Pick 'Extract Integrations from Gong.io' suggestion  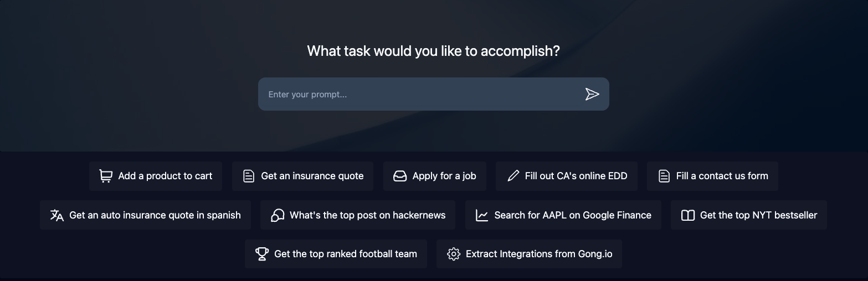point(539,254)
